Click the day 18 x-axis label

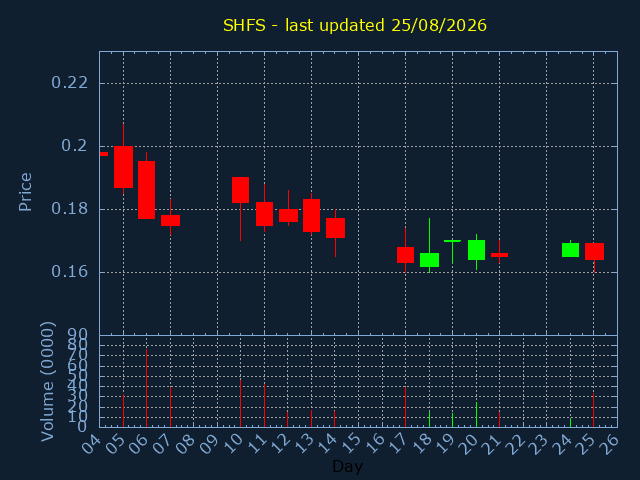point(421,444)
